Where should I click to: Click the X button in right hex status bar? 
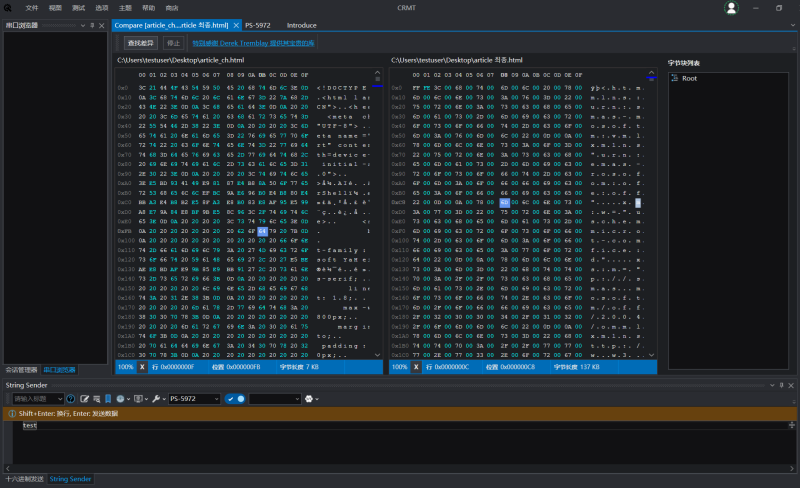(416, 367)
